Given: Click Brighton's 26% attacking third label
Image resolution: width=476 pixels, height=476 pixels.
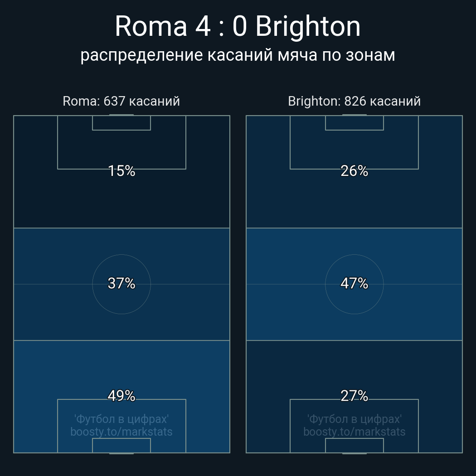Looking at the screenshot, I should click(354, 171).
